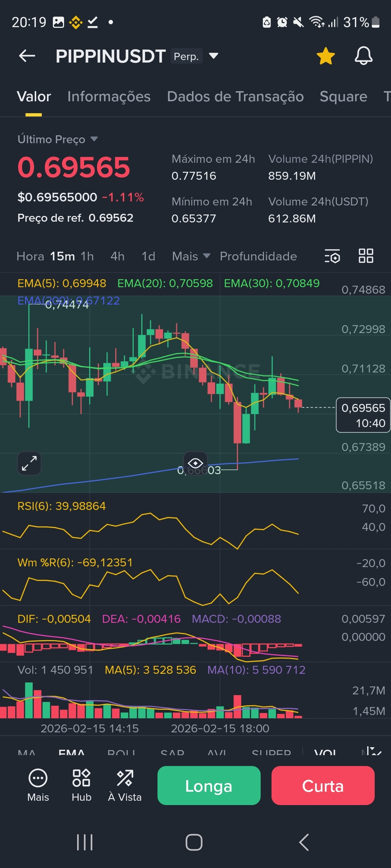Toggle the yellow favorite star
The height and width of the screenshot is (868, 391).
click(x=325, y=56)
